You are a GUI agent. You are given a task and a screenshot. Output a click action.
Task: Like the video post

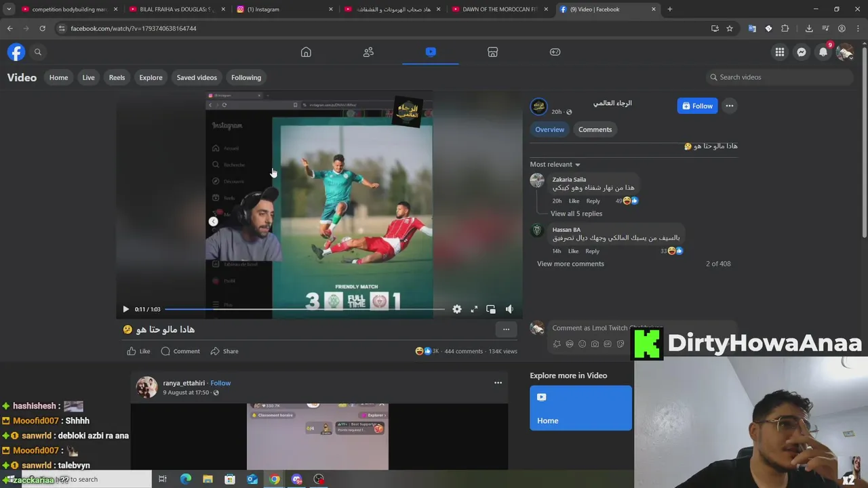coord(138,351)
